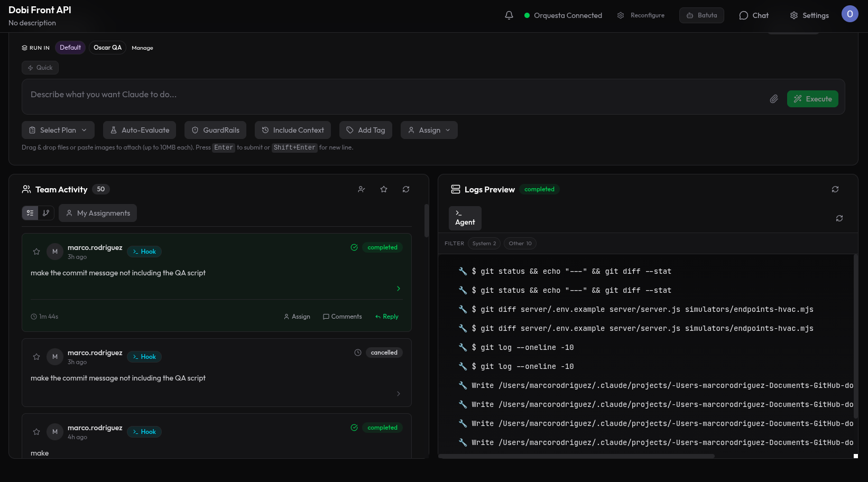Click the Add Tag button
Viewport: 868px width, 482px height.
pos(366,130)
